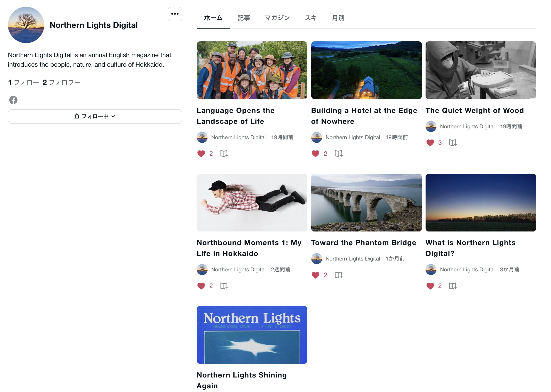
Task: Select the 記事 articles tab
Action: [x=244, y=18]
